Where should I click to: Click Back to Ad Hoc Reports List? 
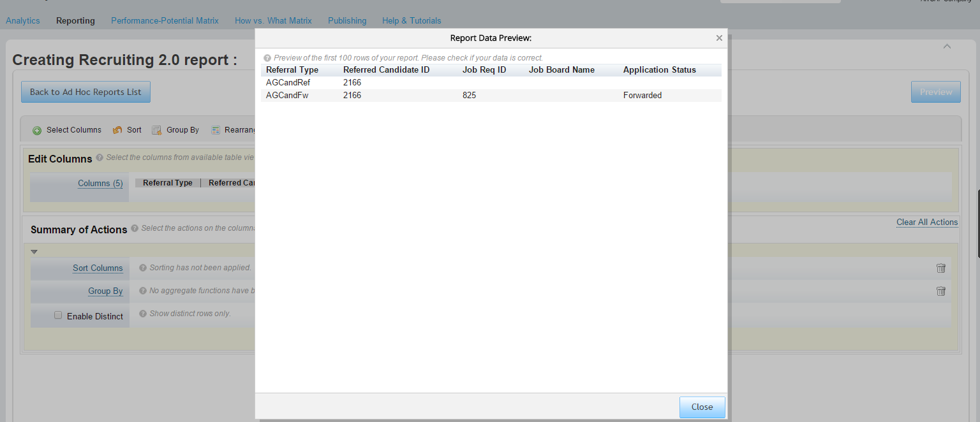pos(85,92)
